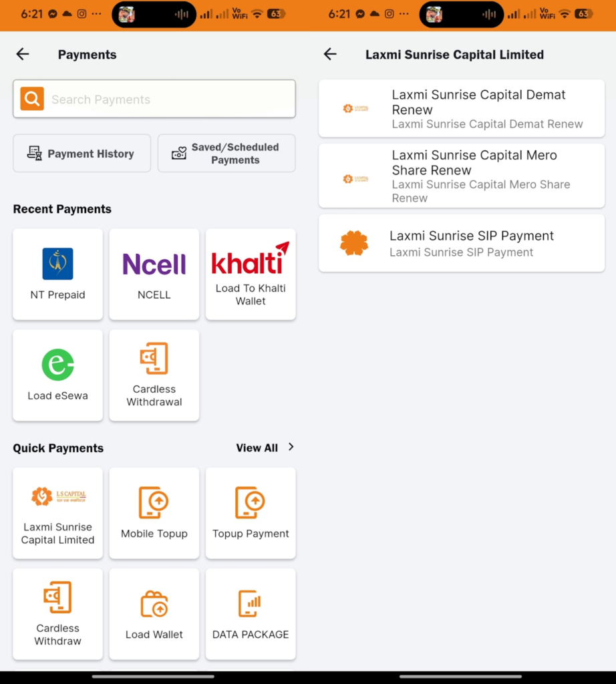
Task: Tap the orange SIP Payment flower logo
Action: (x=354, y=243)
